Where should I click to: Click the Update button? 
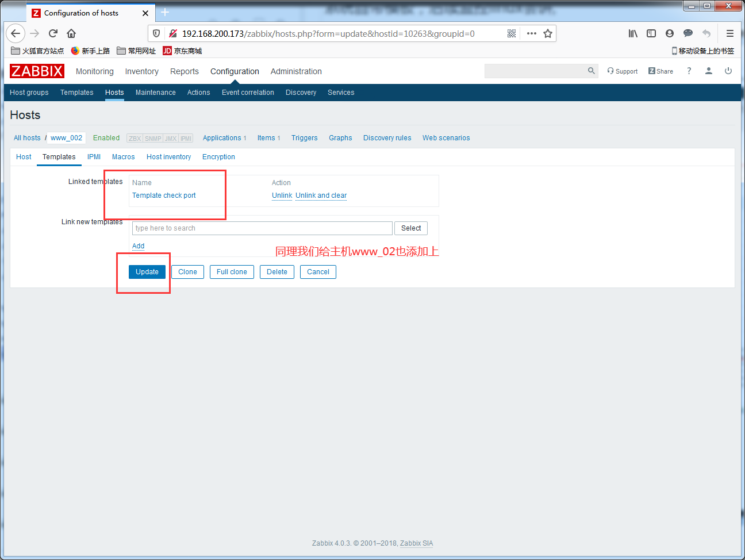147,272
